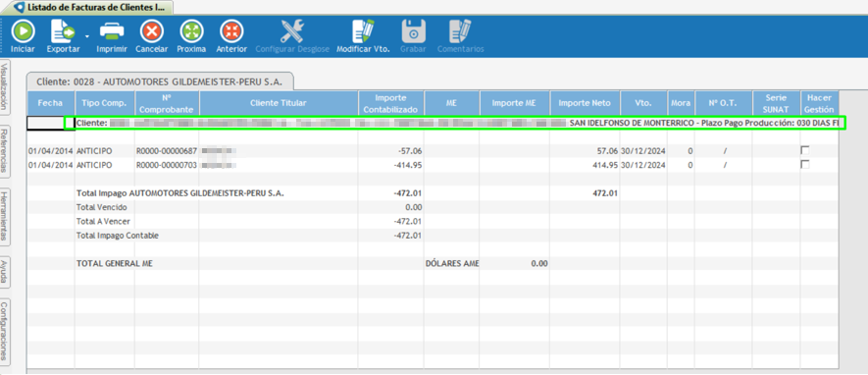The width and height of the screenshot is (868, 375).
Task: Click the Iniciar play icon
Action: point(23,31)
